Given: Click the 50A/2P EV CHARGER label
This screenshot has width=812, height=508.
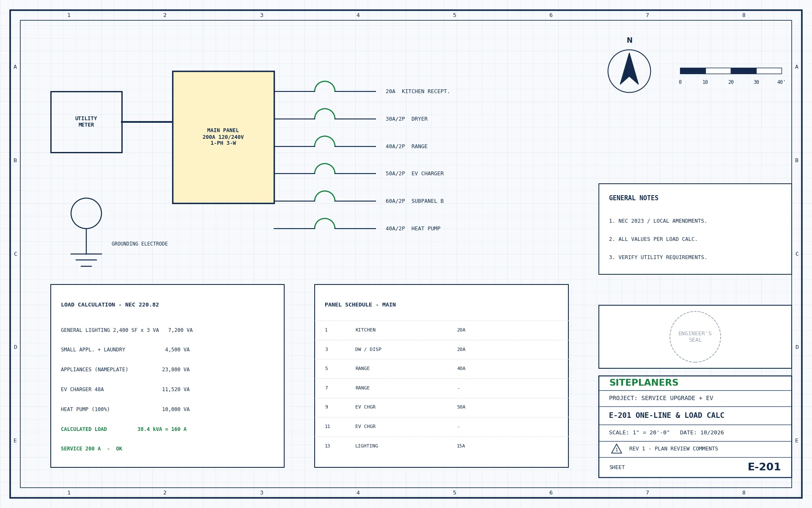Looking at the screenshot, I should [x=414, y=174].
